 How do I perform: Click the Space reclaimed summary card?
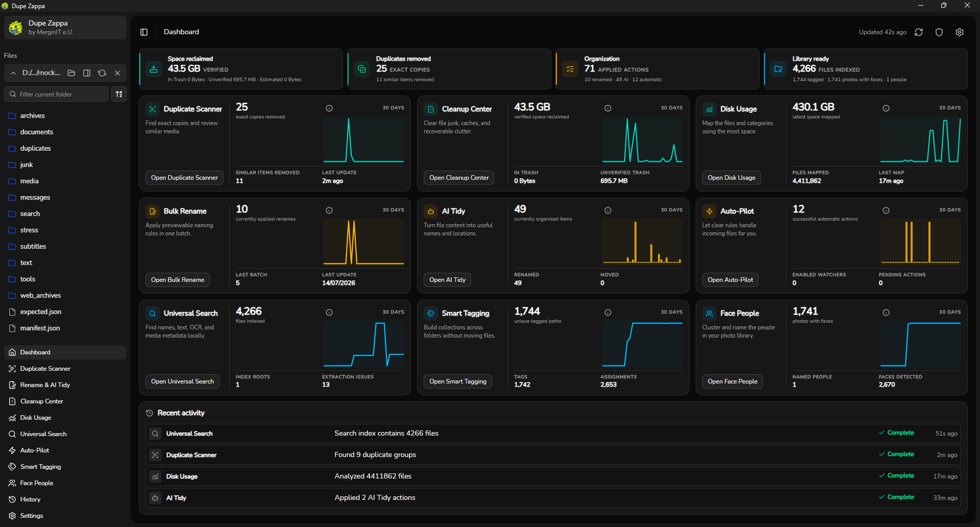pos(241,69)
